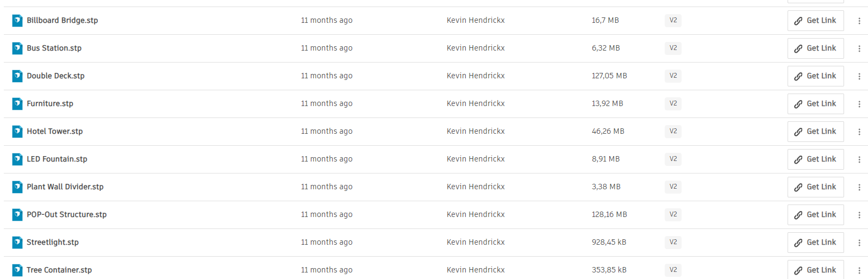Viewport: 868px width, 279px height.
Task: Get Link for Billboard Bridge.stp
Action: [815, 21]
